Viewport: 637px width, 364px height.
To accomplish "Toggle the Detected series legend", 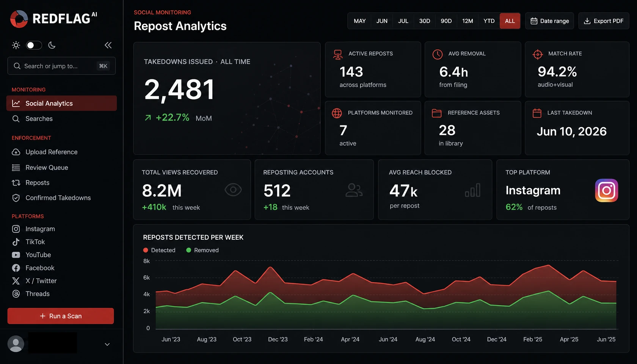I will [159, 250].
